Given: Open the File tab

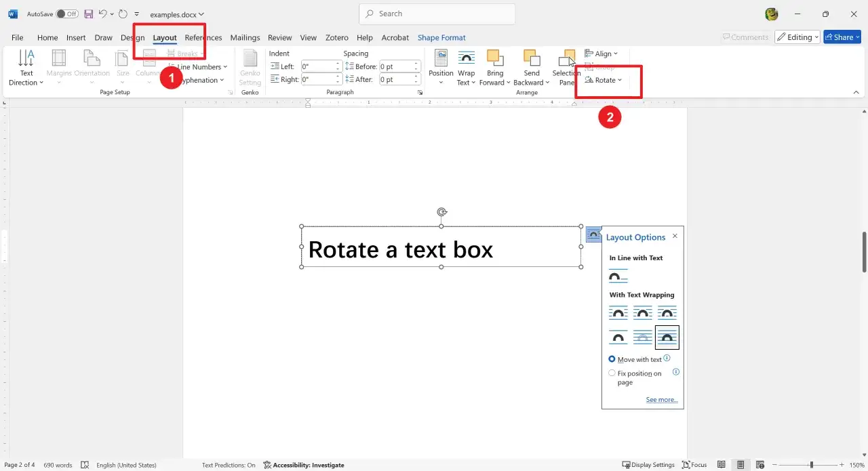Looking at the screenshot, I should click(x=18, y=38).
